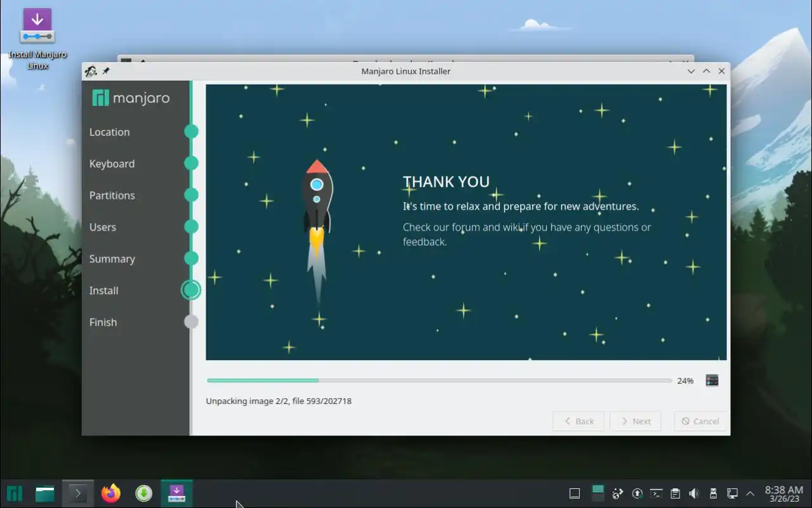The height and width of the screenshot is (508, 812).
Task: Open the drop-down terminal tray icon
Action: tap(657, 493)
